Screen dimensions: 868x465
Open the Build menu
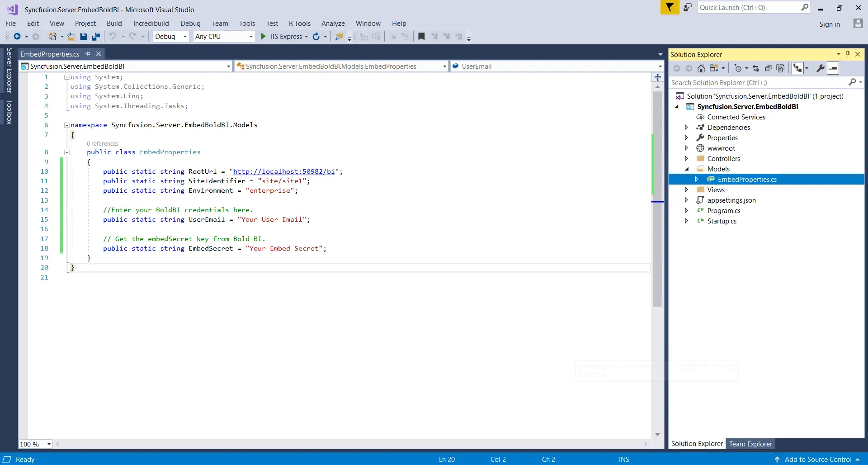point(114,24)
